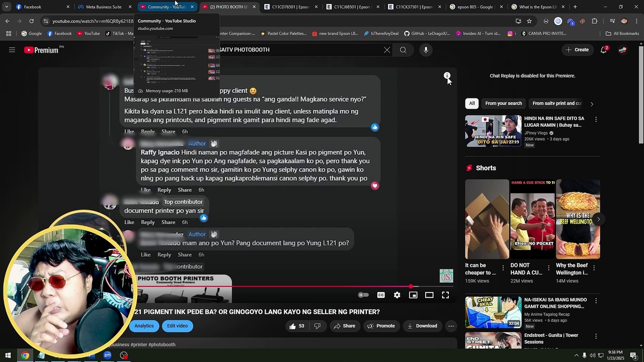Open the All Bookmarks folder
Screen dimensions: 644x362
pos(622,34)
